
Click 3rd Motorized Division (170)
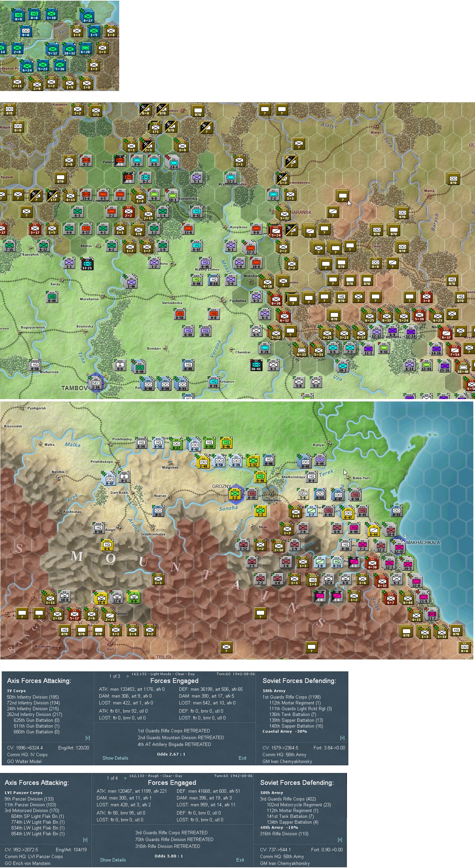coord(32,810)
